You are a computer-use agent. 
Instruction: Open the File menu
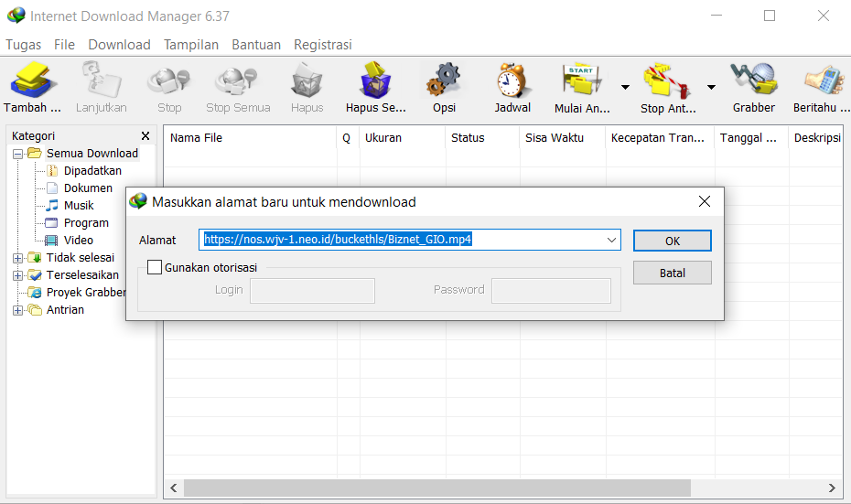click(x=64, y=45)
